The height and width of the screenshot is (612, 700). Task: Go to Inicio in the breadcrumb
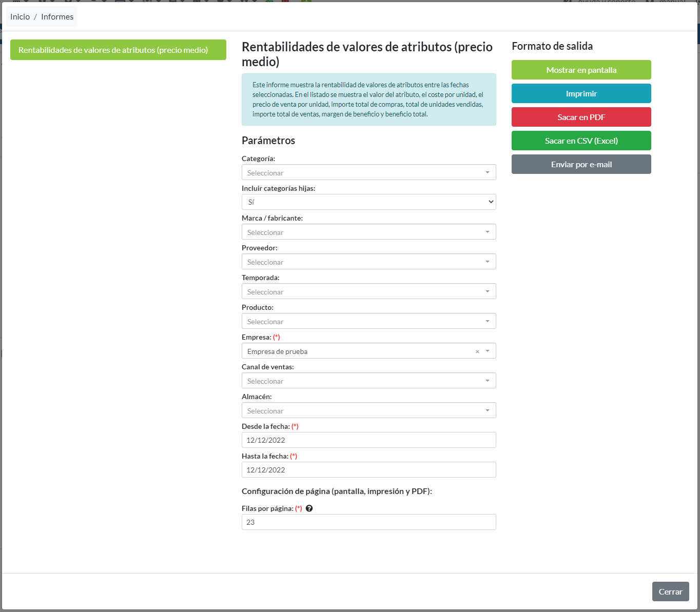(20, 17)
